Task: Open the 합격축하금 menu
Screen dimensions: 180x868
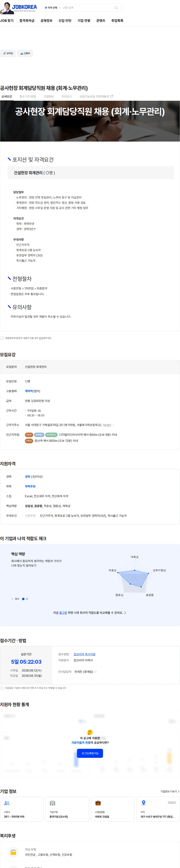Action: pos(27,20)
